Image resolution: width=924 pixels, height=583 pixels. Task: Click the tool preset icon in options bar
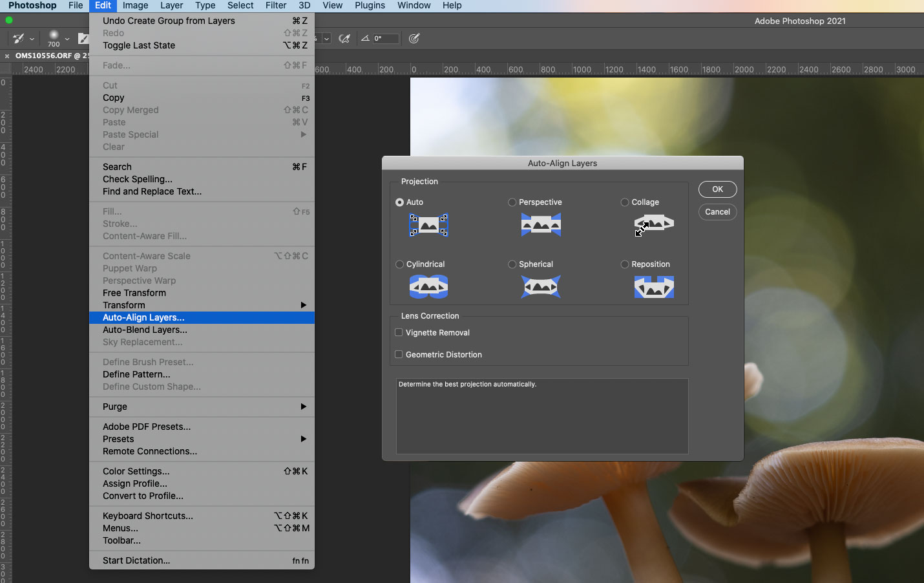click(19, 39)
